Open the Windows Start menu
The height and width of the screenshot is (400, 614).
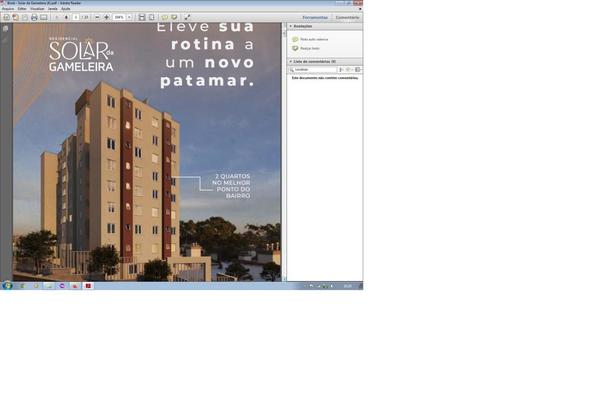[x=6, y=285]
